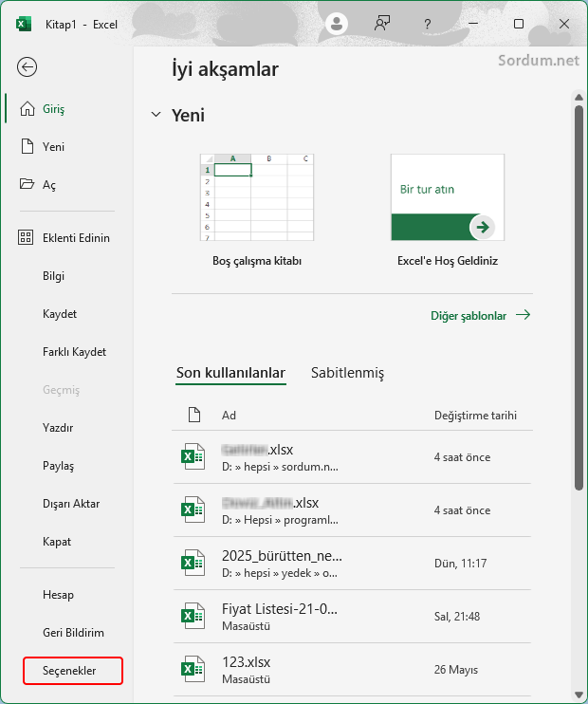The width and height of the screenshot is (588, 704).
Task: Sort by Değiştirme tarihi column header
Action: coord(475,416)
